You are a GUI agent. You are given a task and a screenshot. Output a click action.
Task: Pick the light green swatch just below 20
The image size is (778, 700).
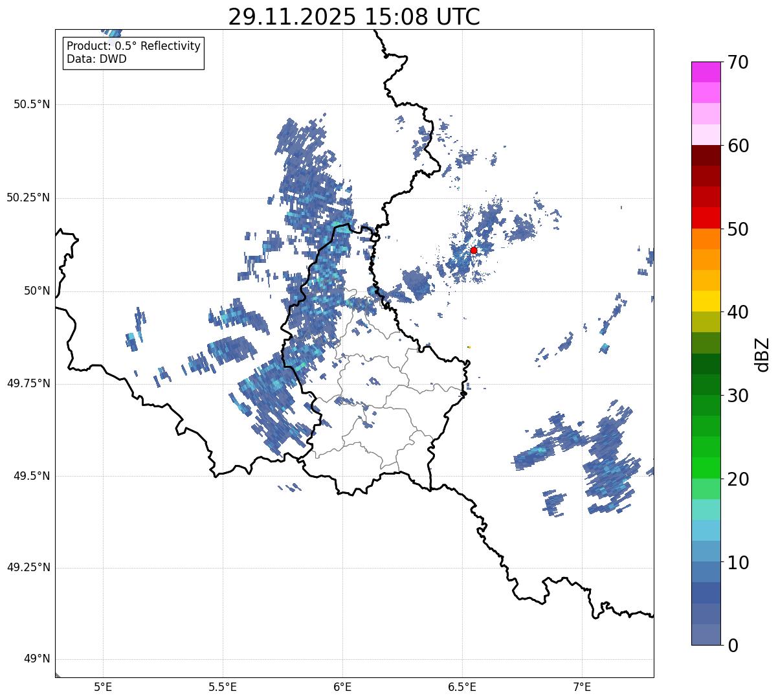click(x=706, y=489)
